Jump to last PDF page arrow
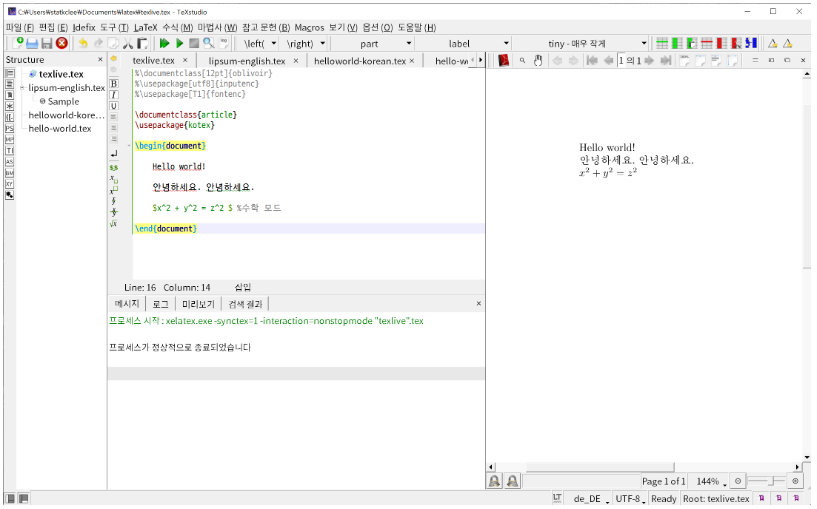817x509 pixels. click(x=665, y=60)
